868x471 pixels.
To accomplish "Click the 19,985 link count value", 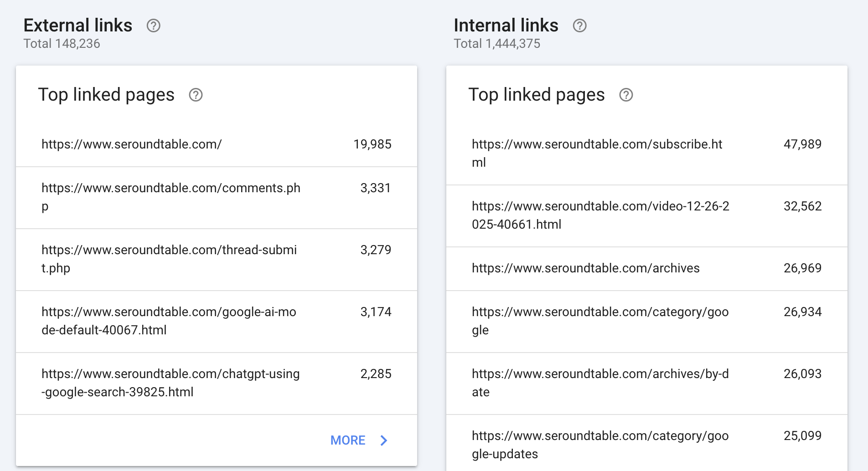I will tap(372, 144).
